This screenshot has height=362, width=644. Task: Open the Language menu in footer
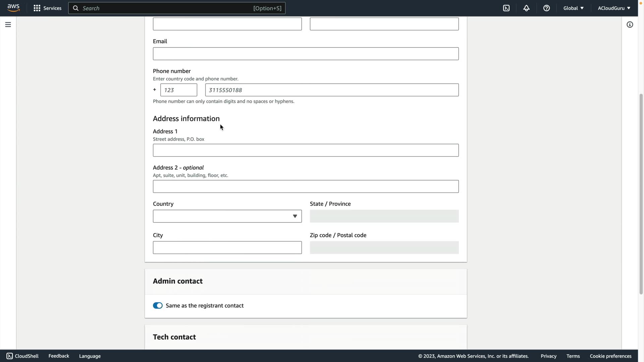(x=90, y=356)
